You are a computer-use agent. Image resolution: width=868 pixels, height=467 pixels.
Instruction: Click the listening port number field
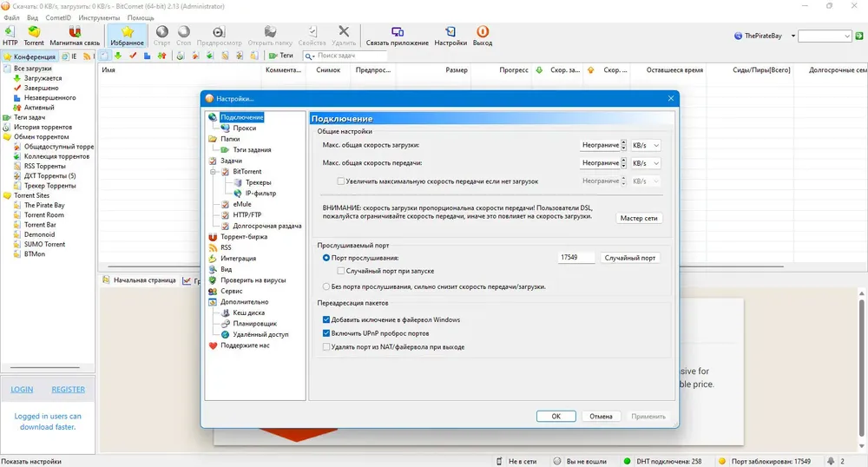click(575, 258)
